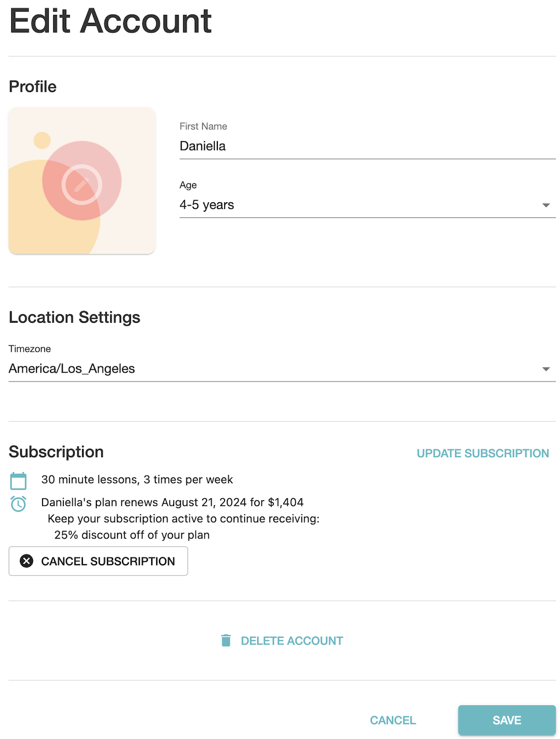Image resolution: width=560 pixels, height=739 pixels.
Task: Click the calendar icon beside lesson schedule
Action: (x=18, y=481)
